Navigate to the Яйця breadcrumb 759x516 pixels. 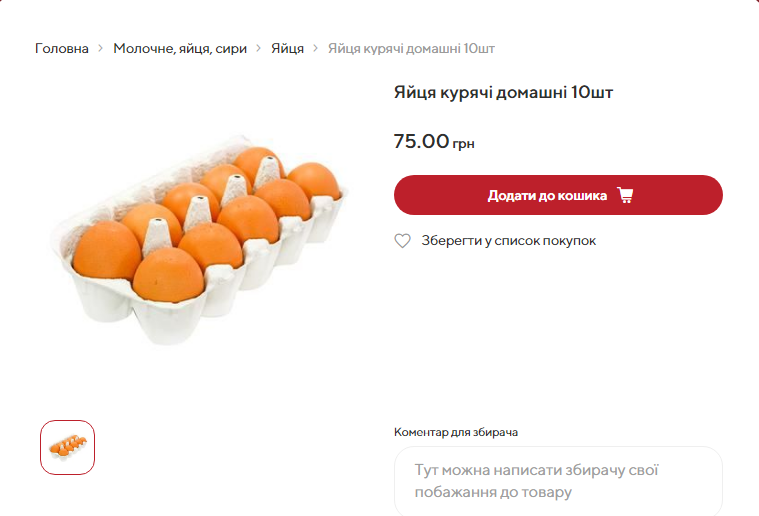(x=287, y=48)
